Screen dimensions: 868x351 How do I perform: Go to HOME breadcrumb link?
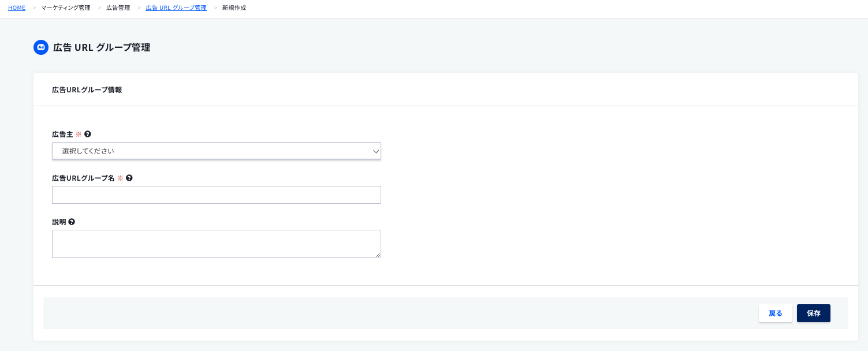[17, 8]
